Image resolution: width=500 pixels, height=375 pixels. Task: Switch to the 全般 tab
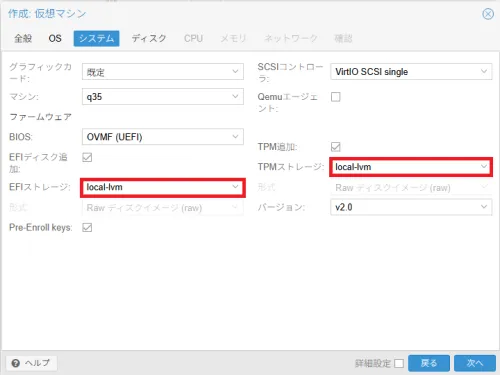click(23, 38)
